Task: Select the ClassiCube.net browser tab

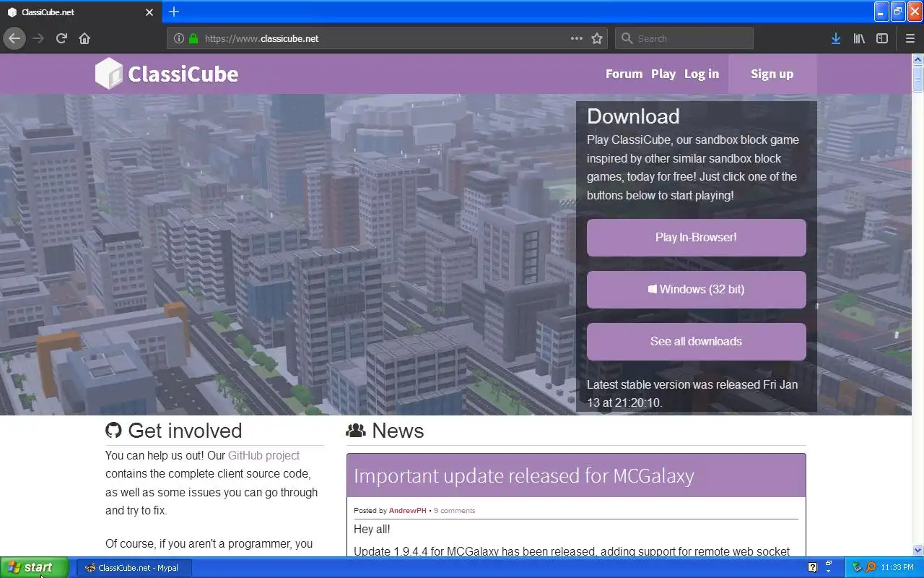Action: 81,12
